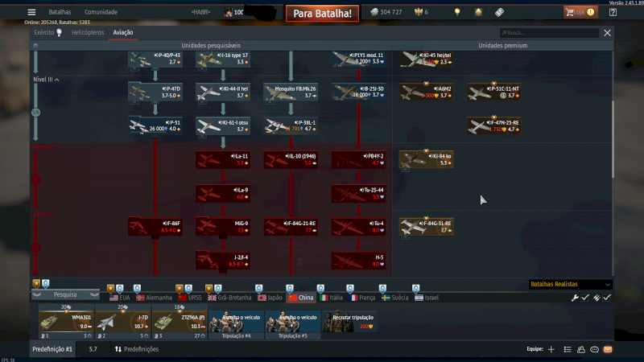Click Recrutar tripulação for 200 eagles
644x362 pixels.
coord(349,322)
